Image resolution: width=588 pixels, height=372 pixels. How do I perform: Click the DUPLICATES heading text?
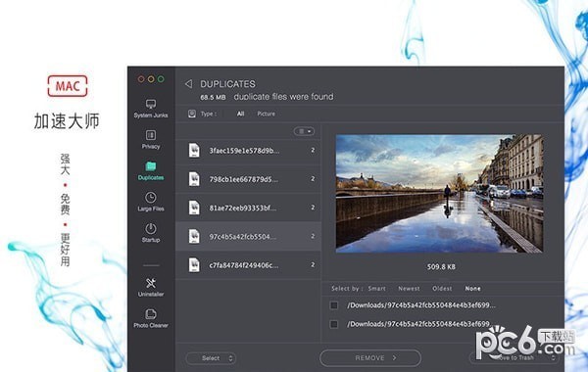pyautogui.click(x=227, y=84)
